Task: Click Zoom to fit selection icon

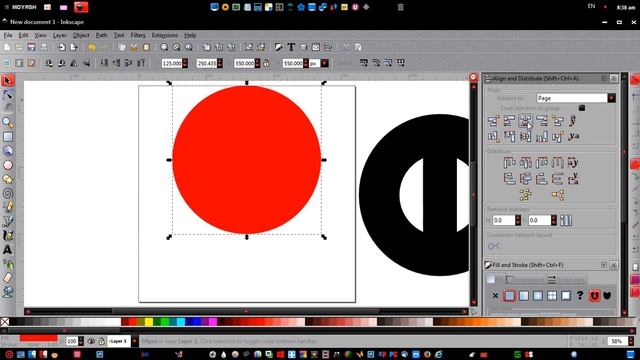Action: click(164, 47)
